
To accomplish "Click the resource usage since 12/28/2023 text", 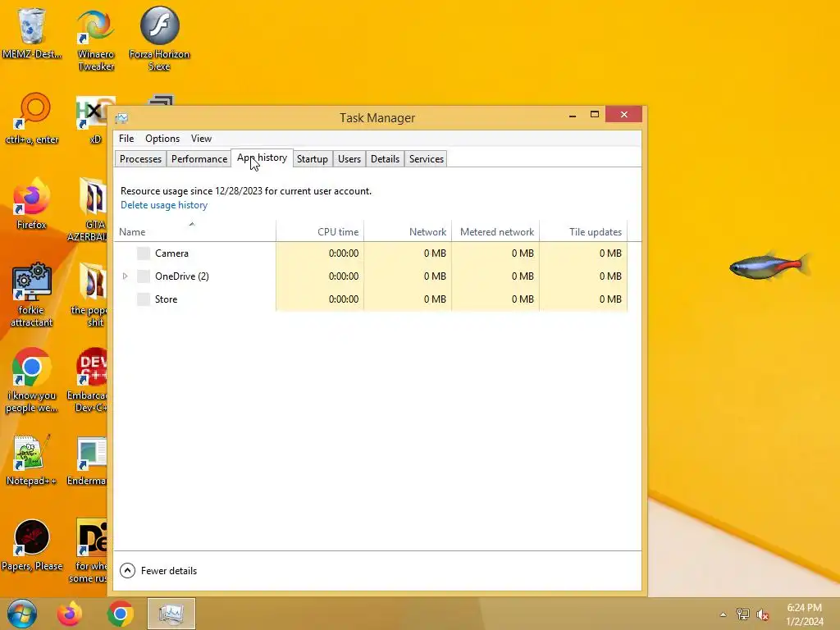I will 246,191.
